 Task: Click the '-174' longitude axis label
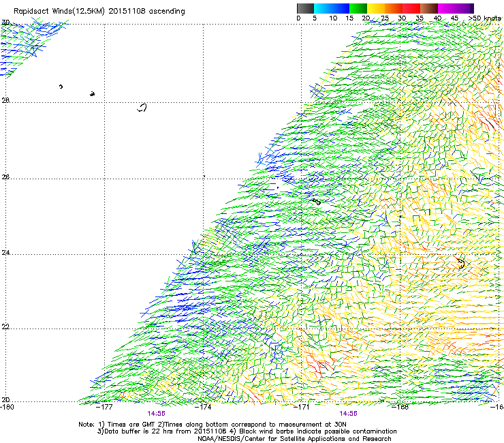(203, 407)
